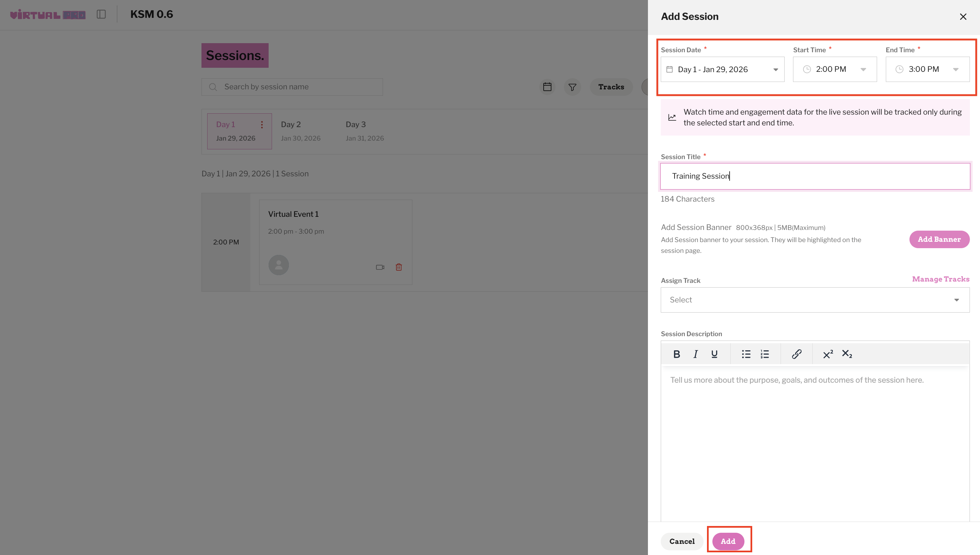Cancel adding the session
Viewport: 980px width, 555px height.
coord(682,541)
